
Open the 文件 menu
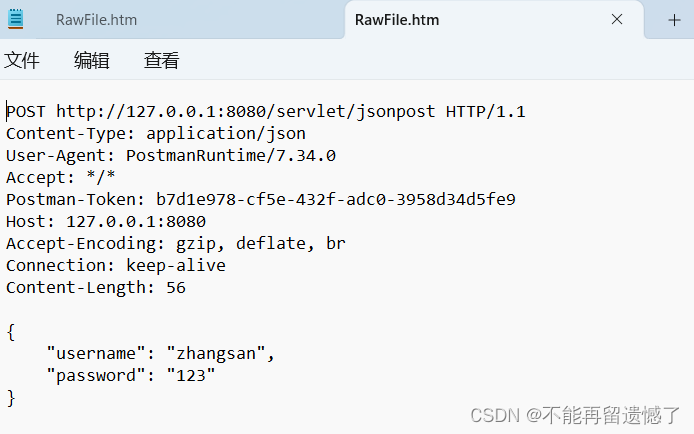(x=22, y=60)
